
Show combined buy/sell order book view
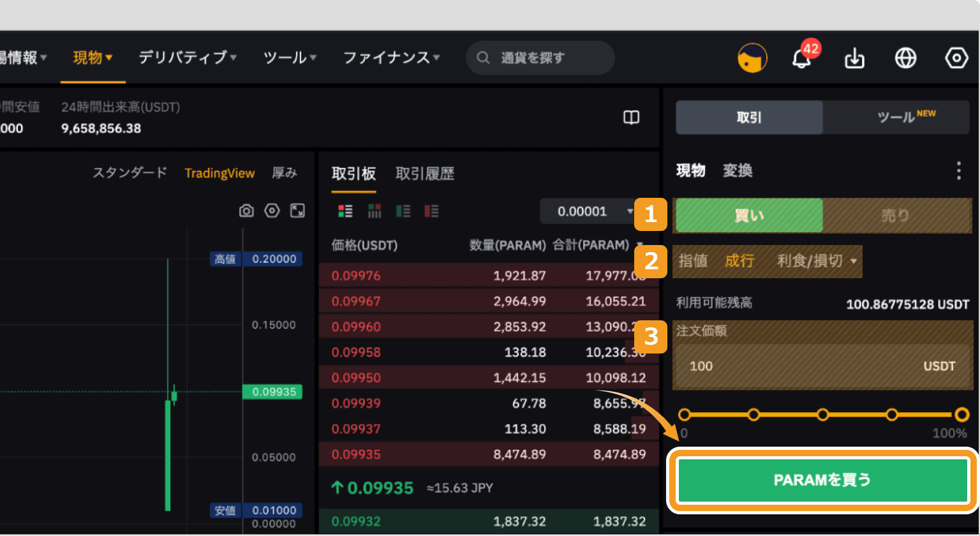tap(345, 211)
